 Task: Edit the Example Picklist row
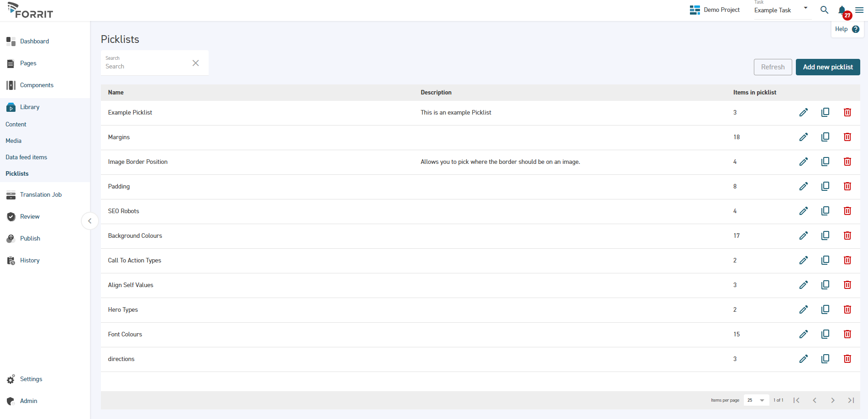803,112
